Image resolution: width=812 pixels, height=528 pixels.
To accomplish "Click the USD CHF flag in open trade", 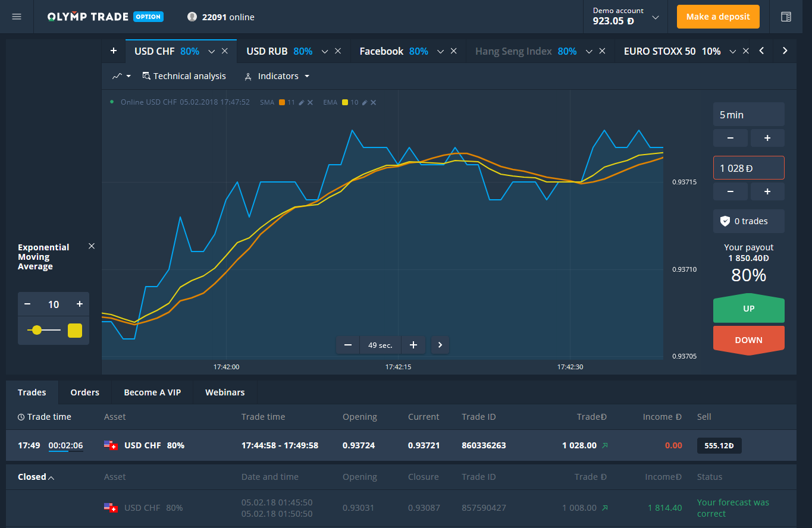I will 110,445.
